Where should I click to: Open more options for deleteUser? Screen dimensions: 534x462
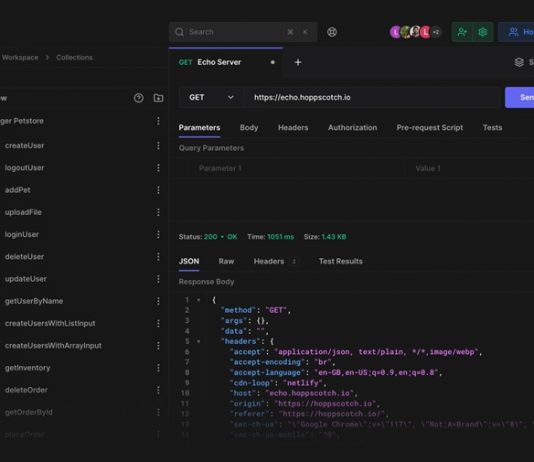(x=158, y=257)
